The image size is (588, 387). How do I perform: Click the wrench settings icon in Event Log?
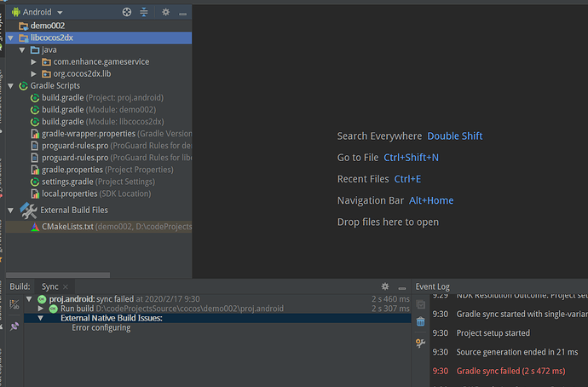(420, 343)
